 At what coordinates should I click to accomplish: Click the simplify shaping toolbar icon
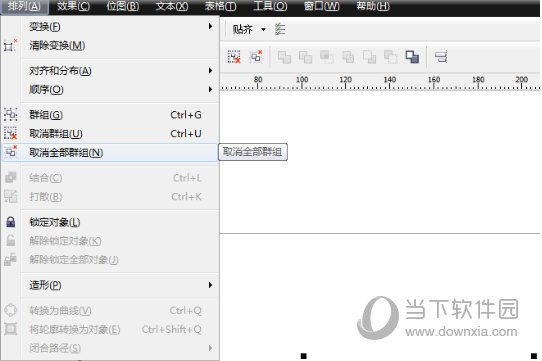[x=348, y=57]
